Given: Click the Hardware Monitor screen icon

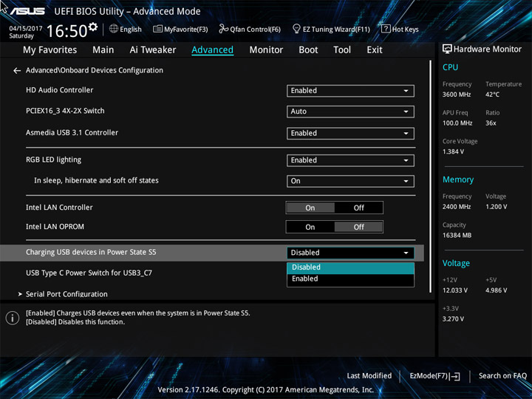Looking at the screenshot, I should [x=447, y=49].
